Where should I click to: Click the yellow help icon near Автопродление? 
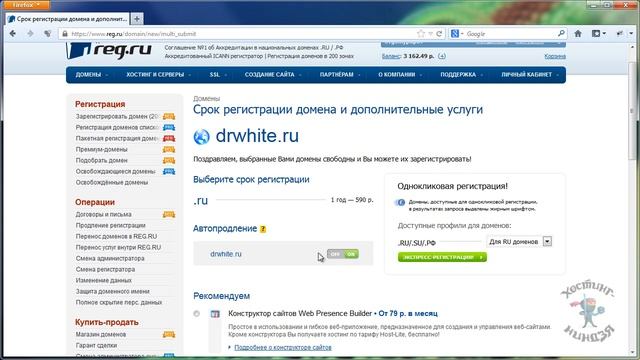point(263,229)
